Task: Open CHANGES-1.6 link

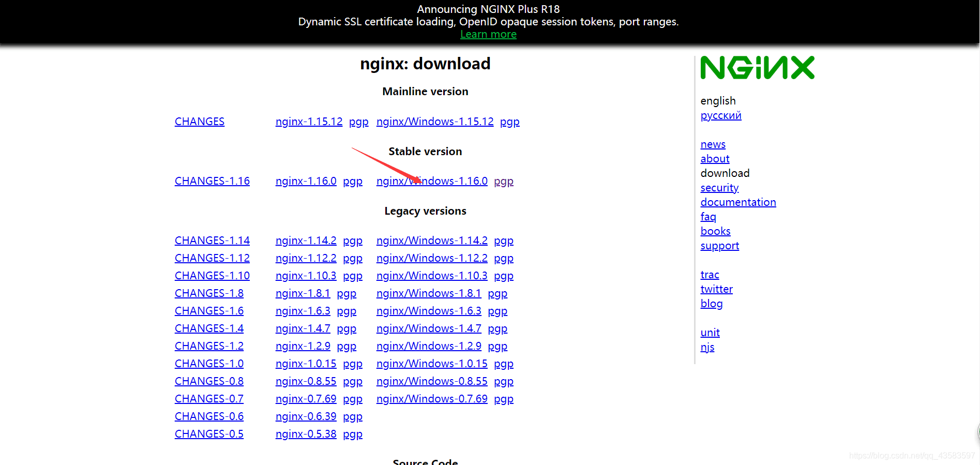Action: 209,311
